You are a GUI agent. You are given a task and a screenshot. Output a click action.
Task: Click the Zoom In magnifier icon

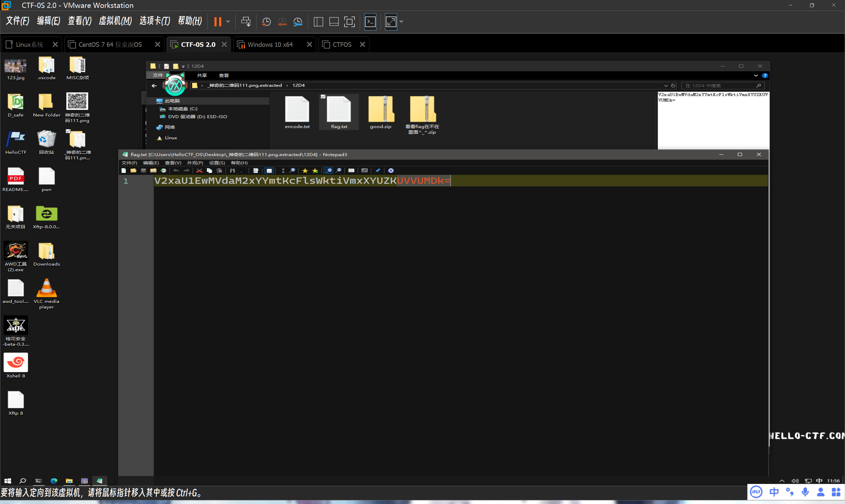tap(328, 171)
